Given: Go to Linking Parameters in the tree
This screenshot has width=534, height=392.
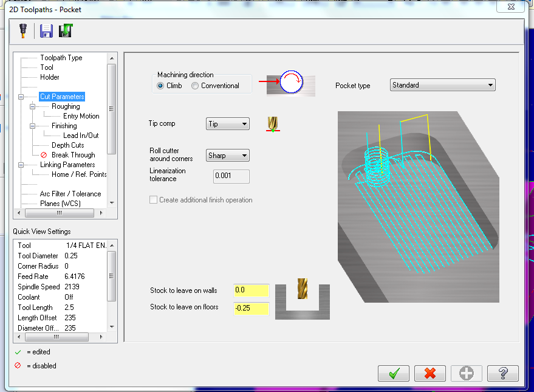Looking at the screenshot, I should pyautogui.click(x=67, y=165).
